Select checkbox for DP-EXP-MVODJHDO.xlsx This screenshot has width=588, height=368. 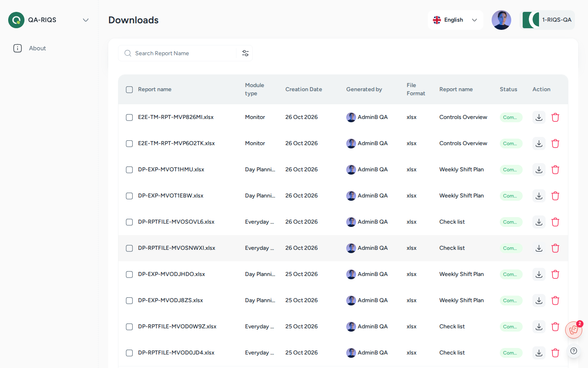point(129,274)
